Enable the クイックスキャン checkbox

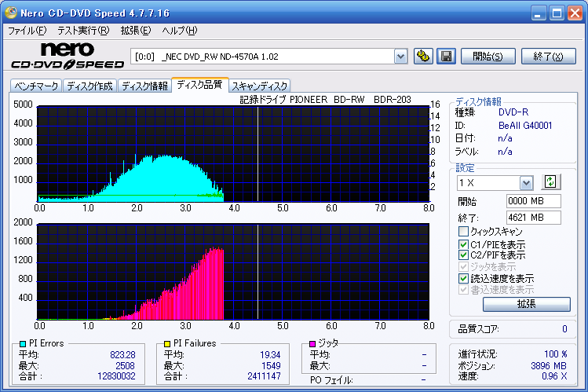click(463, 231)
